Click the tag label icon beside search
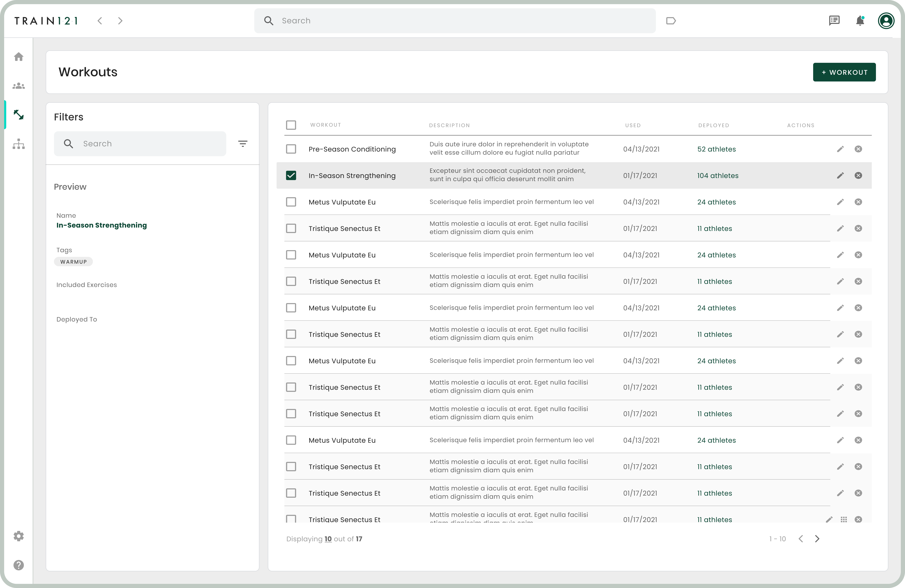The height and width of the screenshot is (588, 905). [x=671, y=21]
